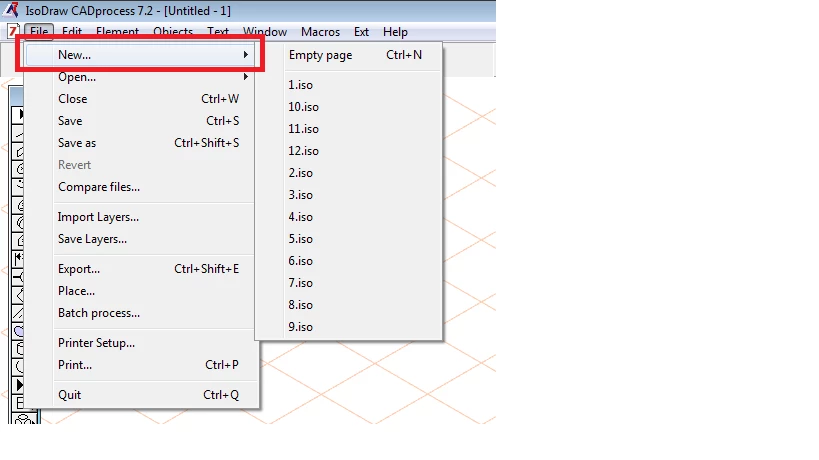Pick template 1.iso
819x460 pixels.
(x=349, y=85)
